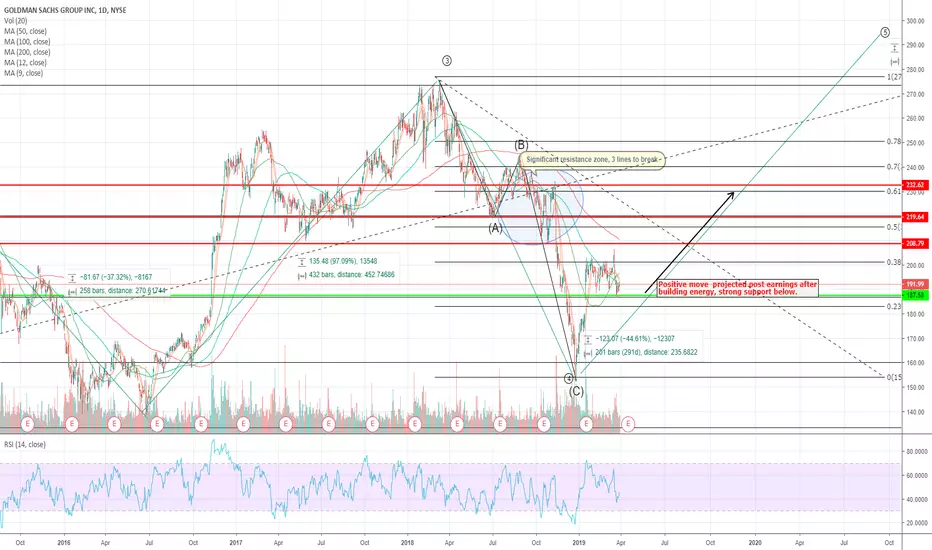Image resolution: width=932 pixels, height=550 pixels.
Task: Click the Significant resistance zone callout
Action: coord(593,160)
